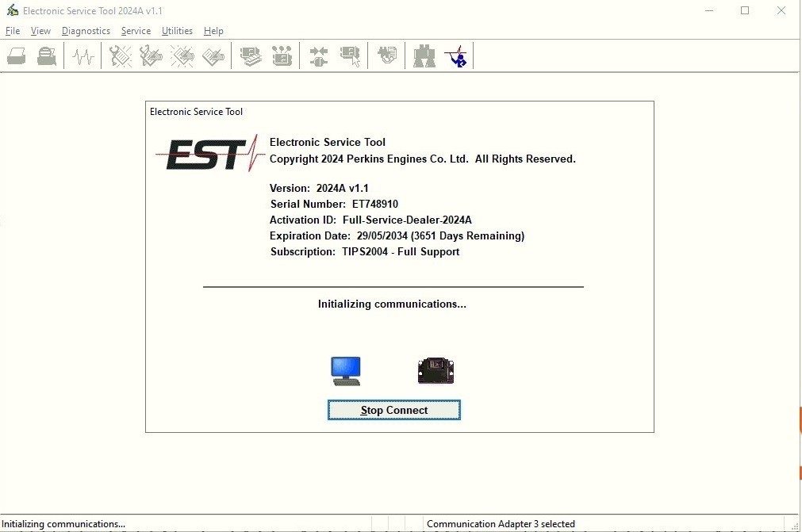Click the Subscription TIPS2004 - Full Support line
This screenshot has height=532, width=802.
click(365, 251)
